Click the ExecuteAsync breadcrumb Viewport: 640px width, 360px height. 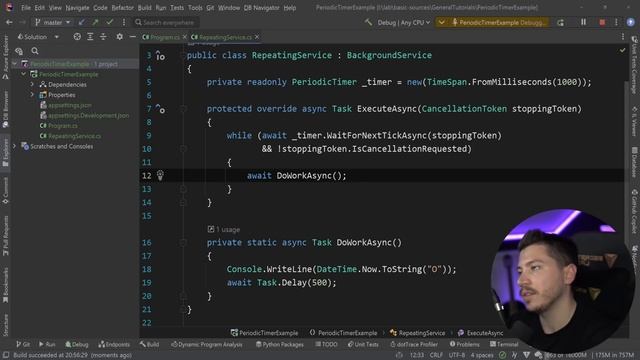pyautogui.click(x=481, y=333)
